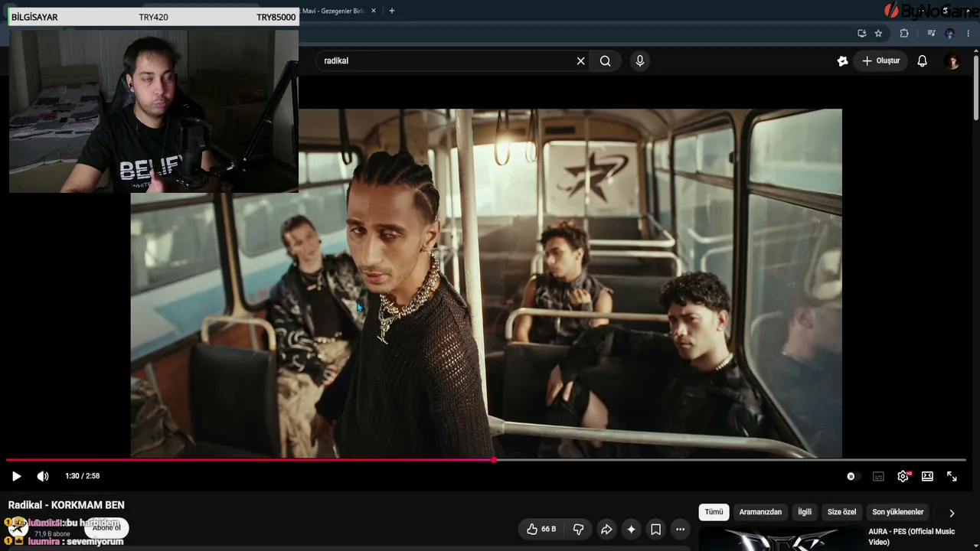This screenshot has height=551, width=980.
Task: Subscribe with the Abone ol button
Action: (106, 527)
